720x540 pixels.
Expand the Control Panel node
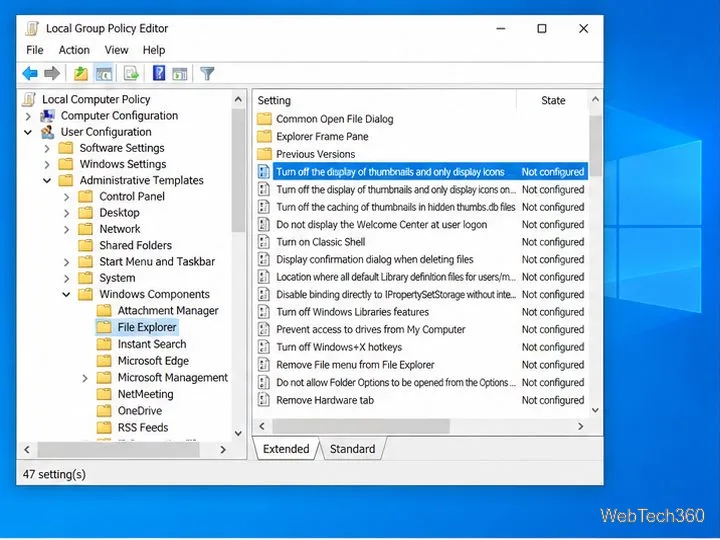tap(67, 197)
